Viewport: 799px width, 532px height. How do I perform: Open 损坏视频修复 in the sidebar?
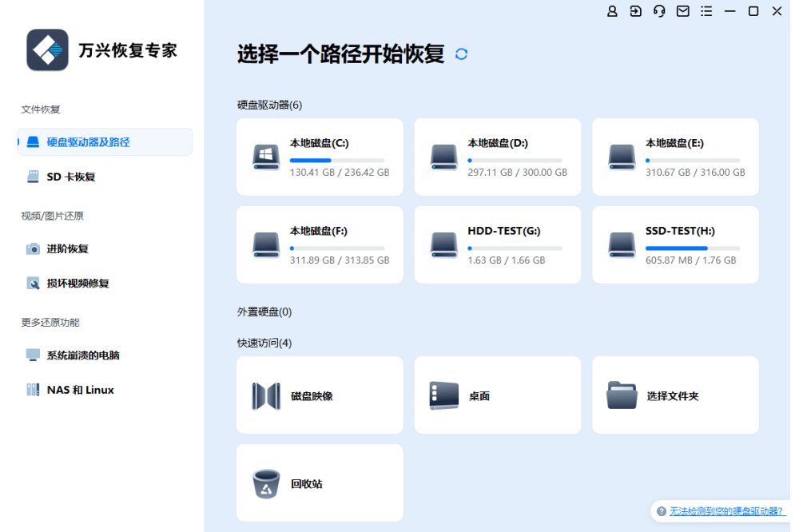[78, 283]
